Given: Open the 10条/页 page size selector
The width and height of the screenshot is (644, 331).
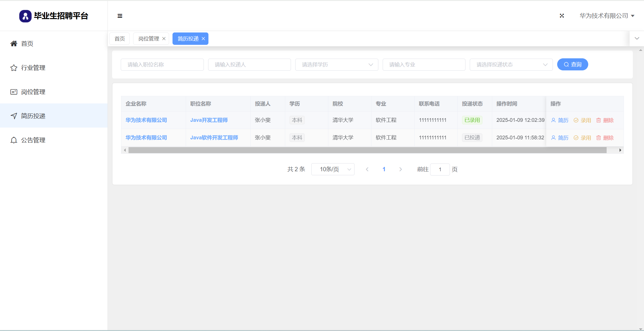Looking at the screenshot, I should pos(333,169).
